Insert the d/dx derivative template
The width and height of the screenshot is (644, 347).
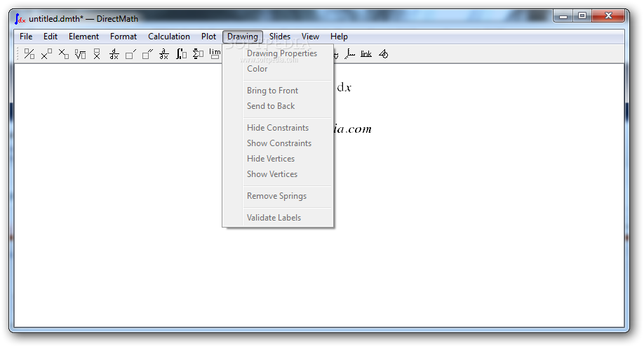pos(114,54)
